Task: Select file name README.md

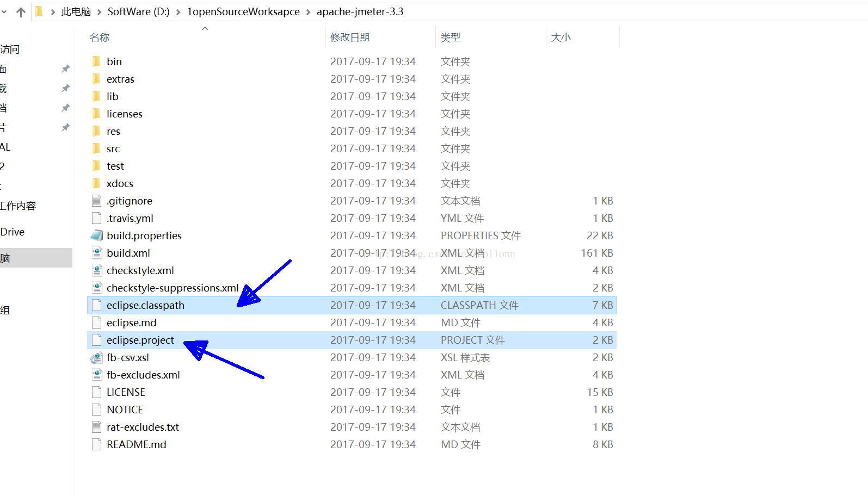Action: point(137,444)
